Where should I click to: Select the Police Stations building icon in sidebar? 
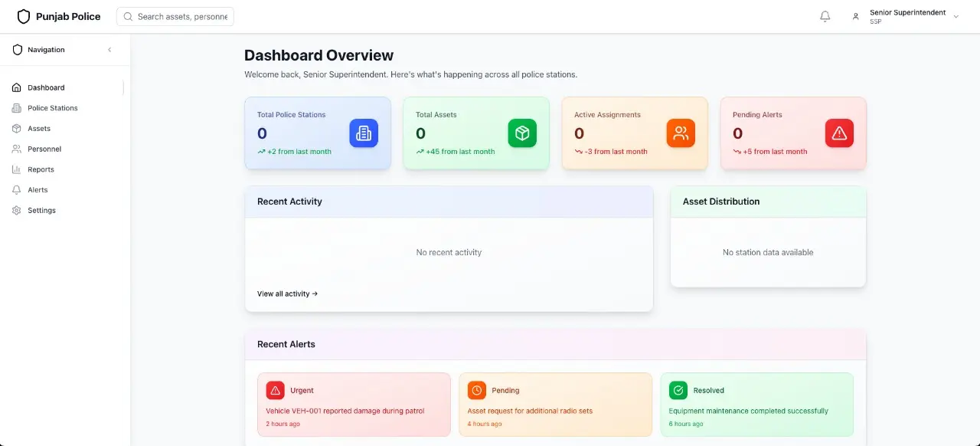pyautogui.click(x=16, y=108)
